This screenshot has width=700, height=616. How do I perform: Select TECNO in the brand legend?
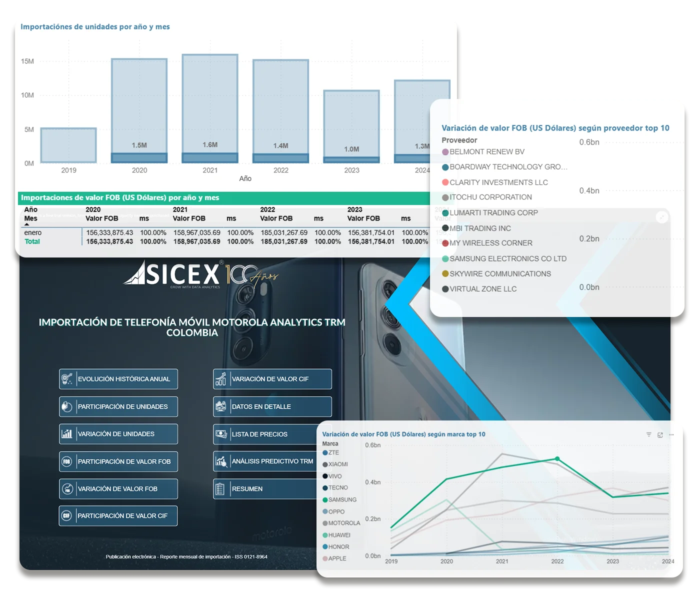(x=335, y=488)
